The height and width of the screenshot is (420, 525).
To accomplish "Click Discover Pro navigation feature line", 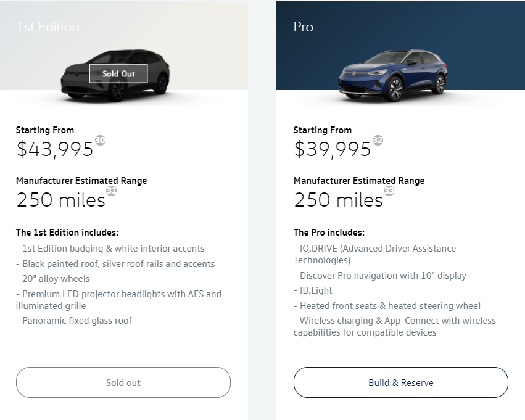I will pyautogui.click(x=379, y=276).
